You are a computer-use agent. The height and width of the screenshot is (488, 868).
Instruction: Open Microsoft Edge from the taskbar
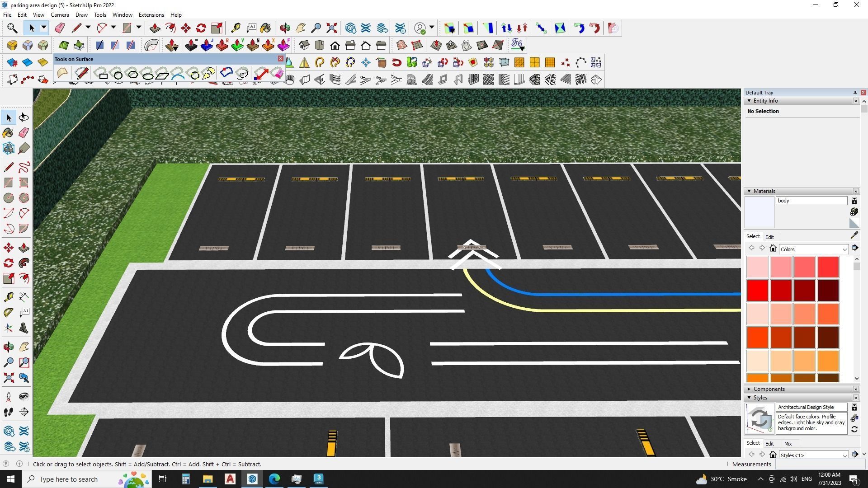[x=274, y=479]
